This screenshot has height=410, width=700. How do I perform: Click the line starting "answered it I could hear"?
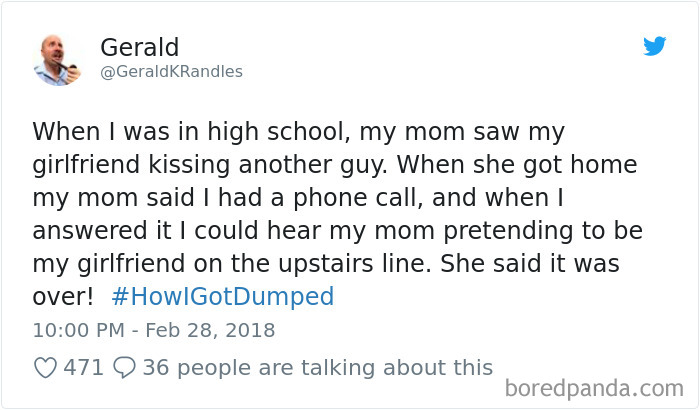(338, 231)
